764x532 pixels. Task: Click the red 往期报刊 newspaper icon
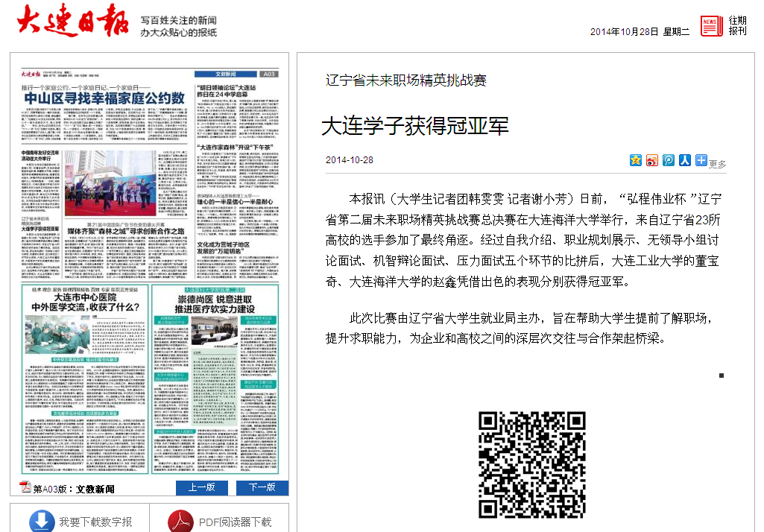pos(710,25)
